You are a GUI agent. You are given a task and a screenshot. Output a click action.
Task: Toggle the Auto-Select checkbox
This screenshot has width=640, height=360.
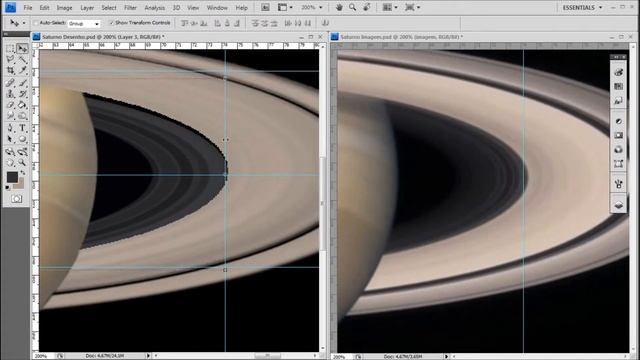36,23
